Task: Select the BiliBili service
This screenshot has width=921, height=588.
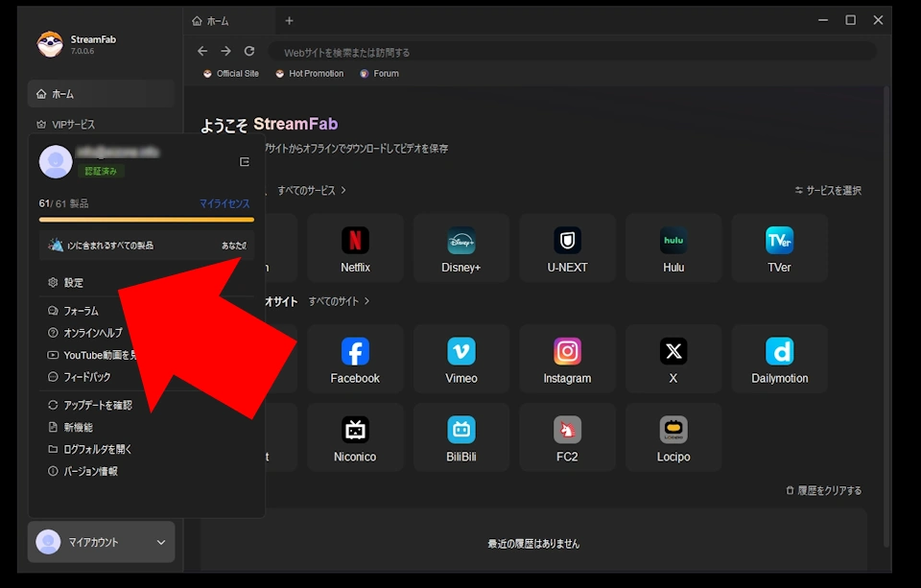Action: point(460,437)
